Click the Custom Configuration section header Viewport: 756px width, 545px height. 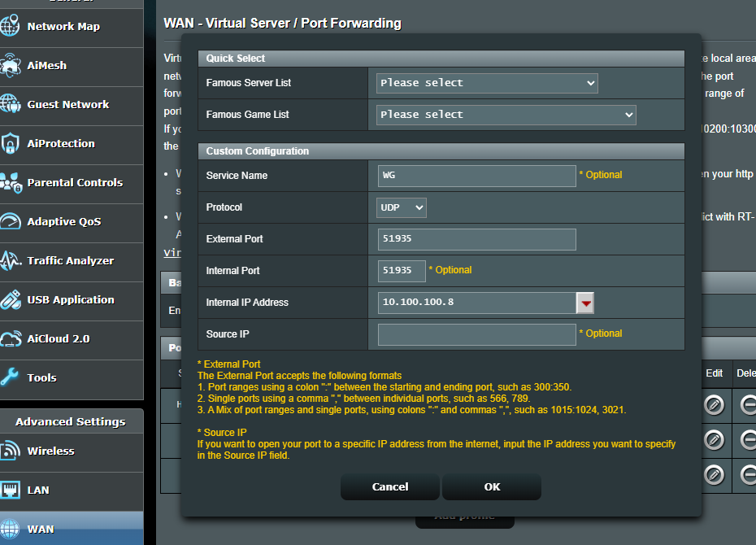(x=441, y=151)
